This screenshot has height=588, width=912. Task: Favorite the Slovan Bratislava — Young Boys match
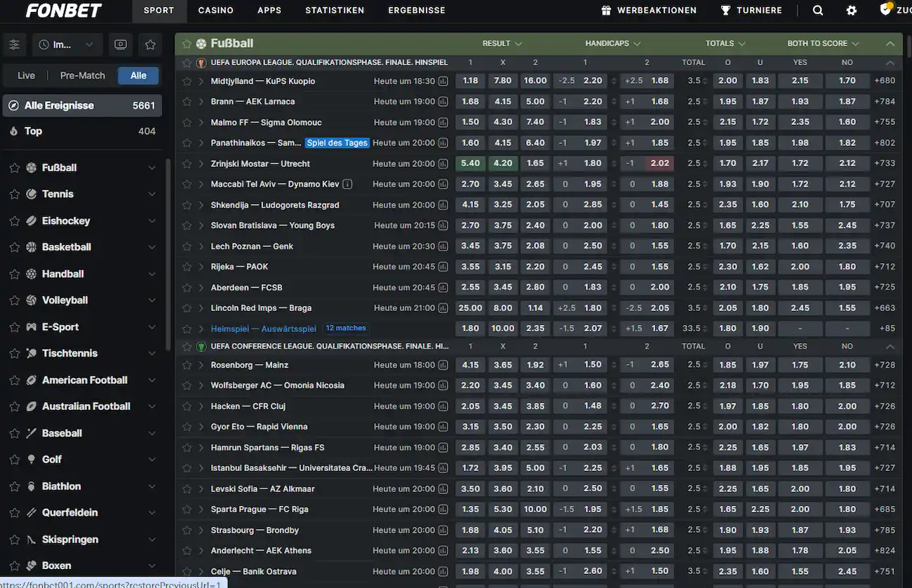click(187, 226)
